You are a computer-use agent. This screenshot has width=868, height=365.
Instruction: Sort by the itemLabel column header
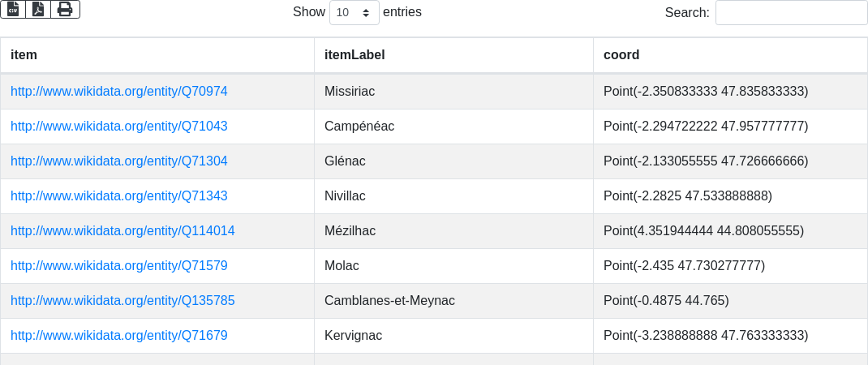pyautogui.click(x=355, y=55)
